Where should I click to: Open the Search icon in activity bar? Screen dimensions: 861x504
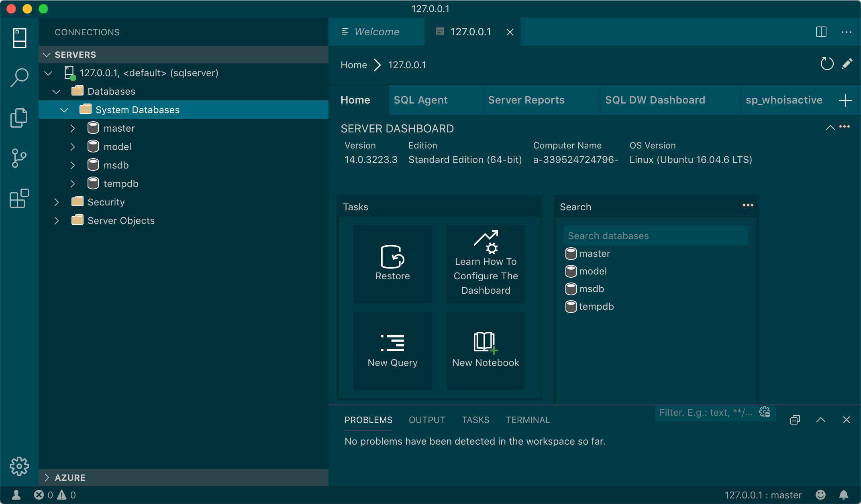19,77
